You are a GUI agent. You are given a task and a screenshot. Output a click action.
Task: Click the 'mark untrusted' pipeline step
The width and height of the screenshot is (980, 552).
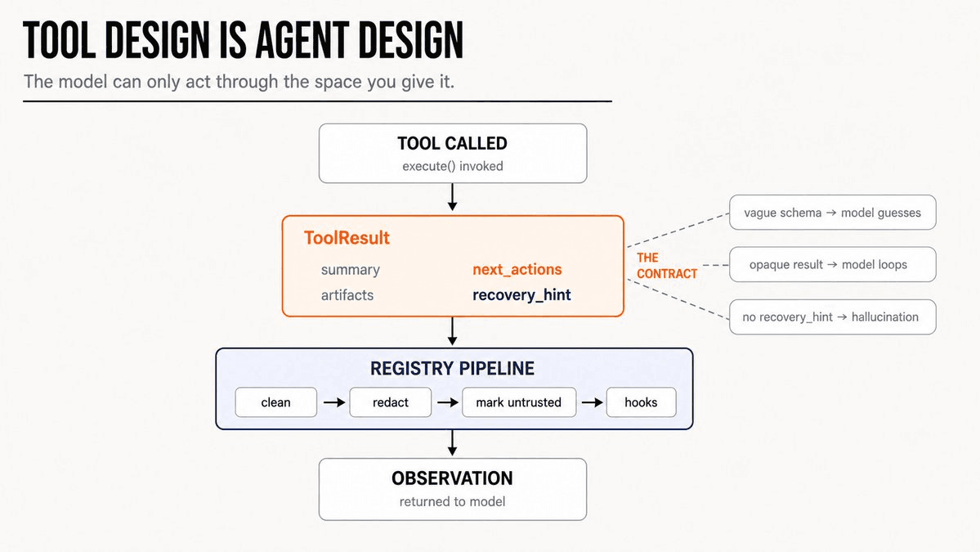(519, 402)
